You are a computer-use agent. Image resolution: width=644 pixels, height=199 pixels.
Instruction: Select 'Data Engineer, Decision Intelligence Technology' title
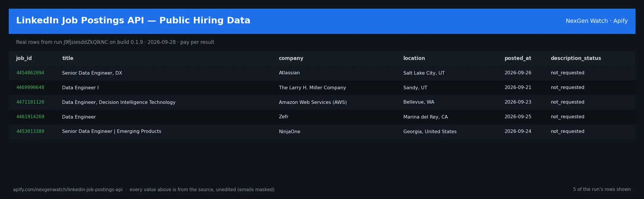click(x=118, y=102)
